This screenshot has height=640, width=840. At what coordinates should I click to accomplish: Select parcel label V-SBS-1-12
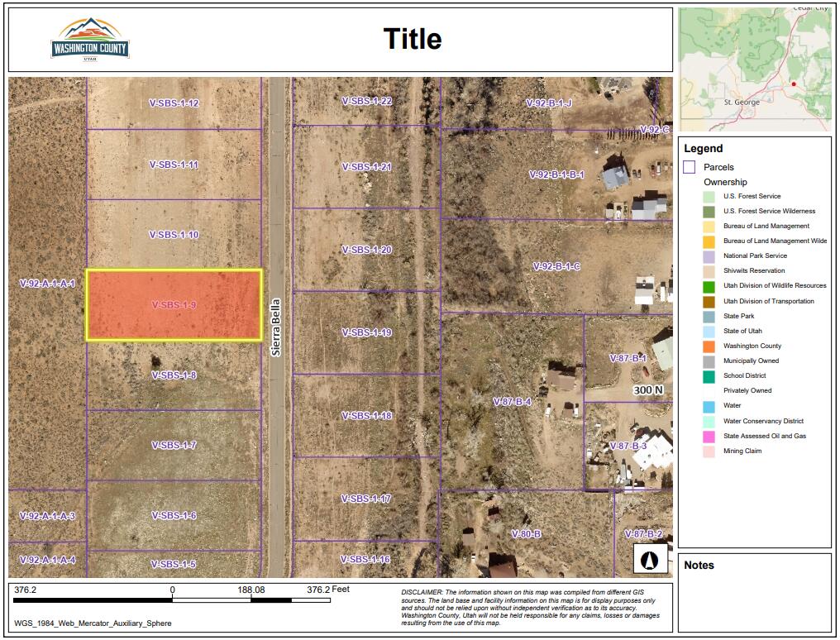(x=174, y=103)
